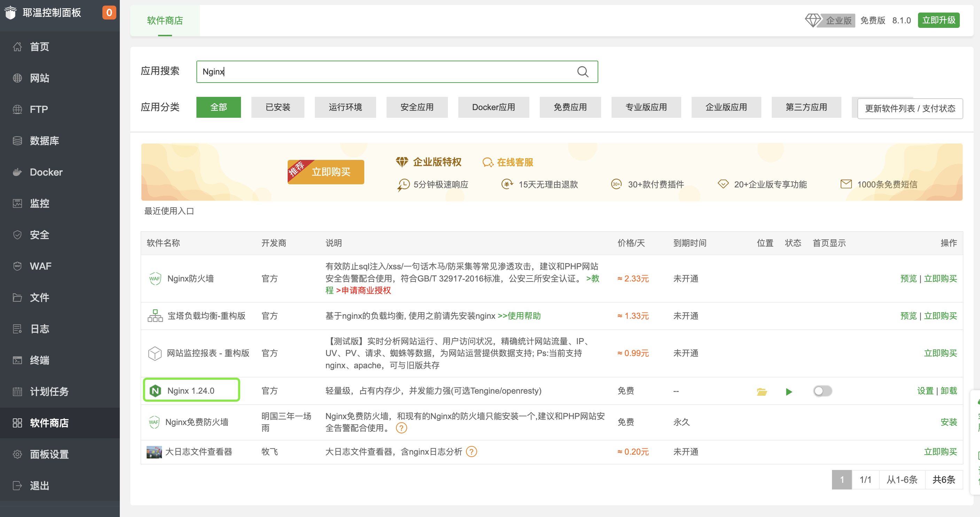This screenshot has height=517, width=980.
Task: Select the Docker应用 category filter
Action: tap(493, 107)
